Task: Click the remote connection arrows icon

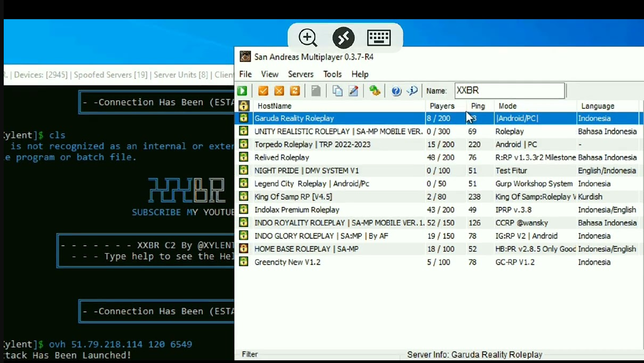Action: pos(344,38)
